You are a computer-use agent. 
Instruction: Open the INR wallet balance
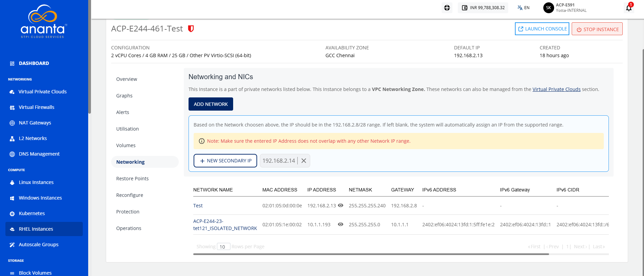(483, 8)
